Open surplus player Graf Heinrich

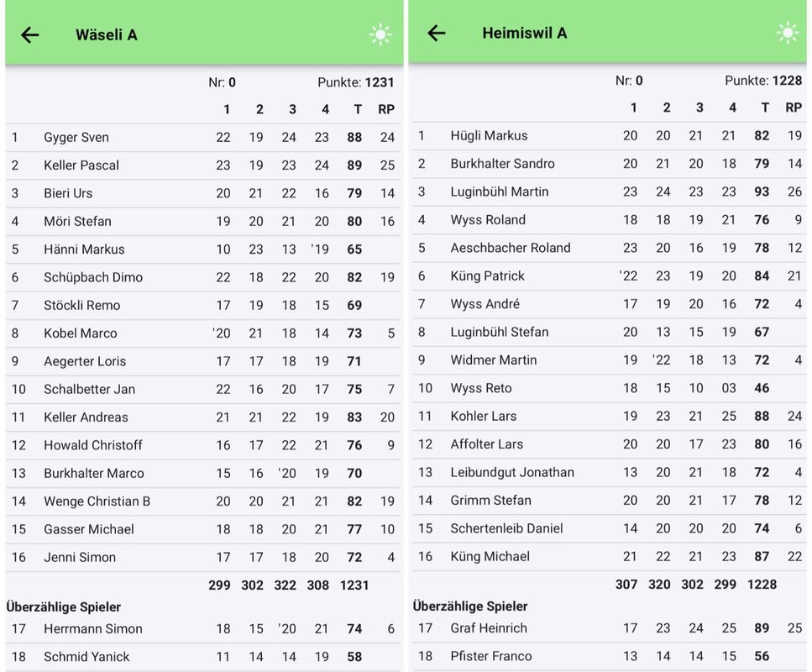pyautogui.click(x=489, y=627)
